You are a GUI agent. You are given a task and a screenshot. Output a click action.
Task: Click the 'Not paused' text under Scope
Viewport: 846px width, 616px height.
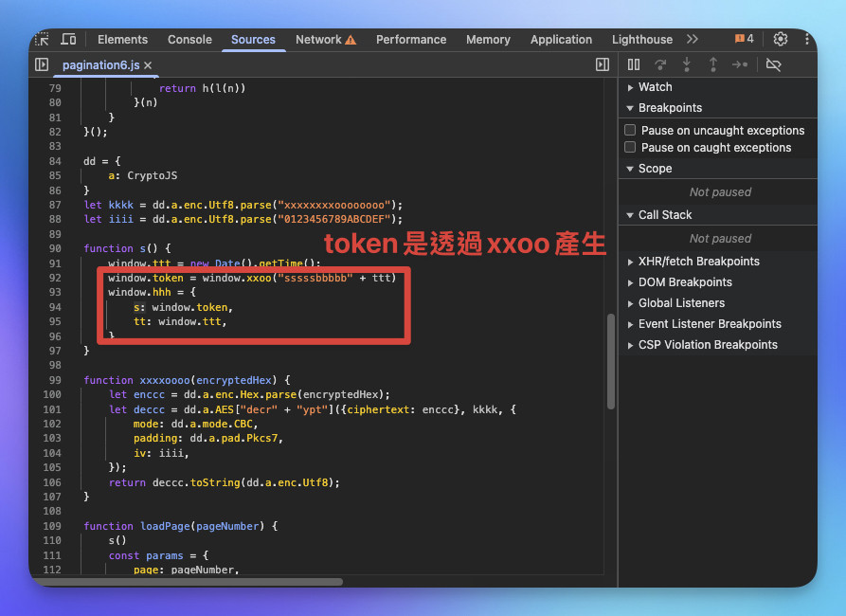coord(720,191)
